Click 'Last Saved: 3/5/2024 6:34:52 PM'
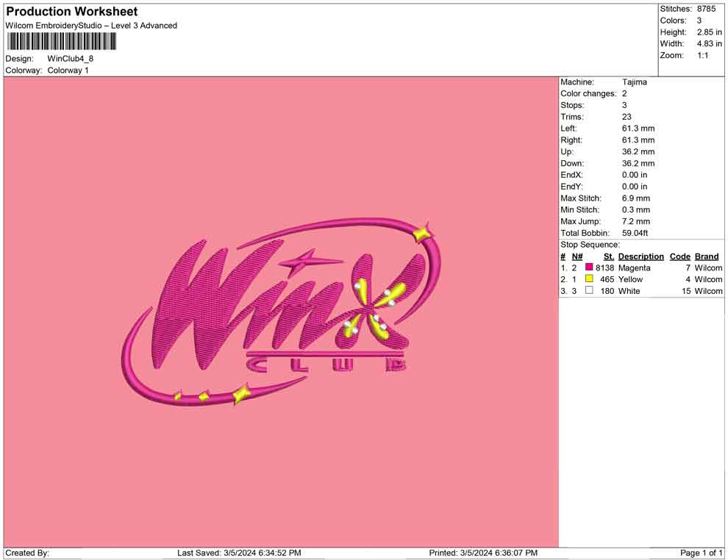This screenshot has height=560, width=728. tap(239, 553)
